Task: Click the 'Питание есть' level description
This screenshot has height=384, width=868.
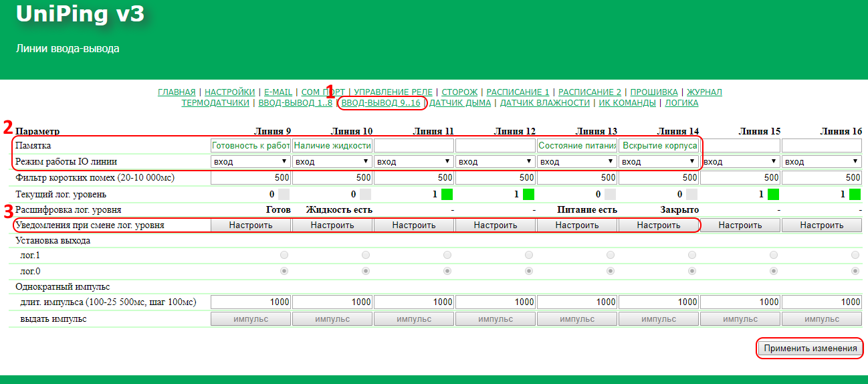Action: (x=587, y=209)
